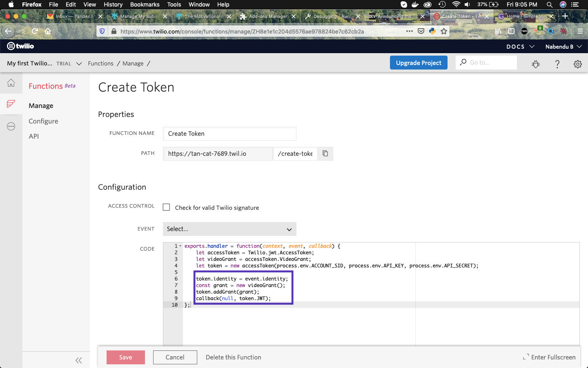
Task: Open the help question mark icon
Action: (557, 64)
